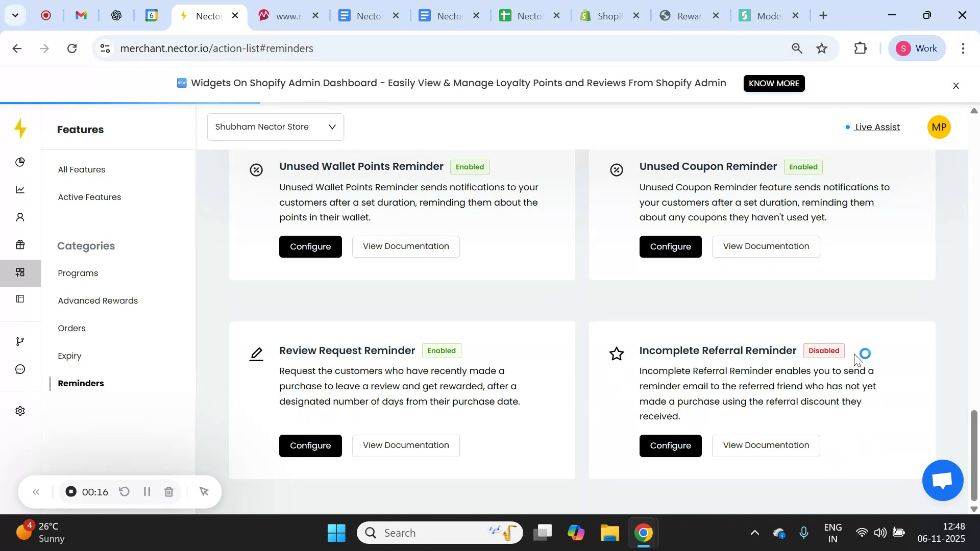This screenshot has width=980, height=551.
Task: Open the Chrome profile menu labeled Work
Action: click(x=917, y=48)
